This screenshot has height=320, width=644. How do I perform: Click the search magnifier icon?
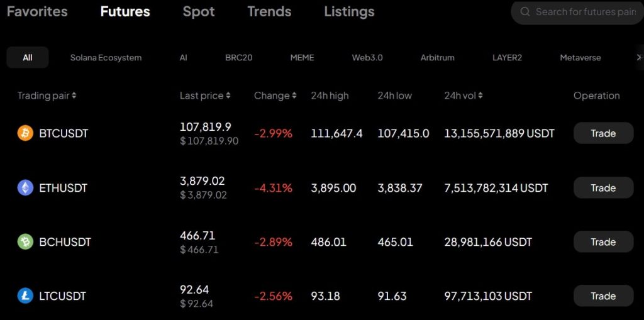click(x=525, y=12)
